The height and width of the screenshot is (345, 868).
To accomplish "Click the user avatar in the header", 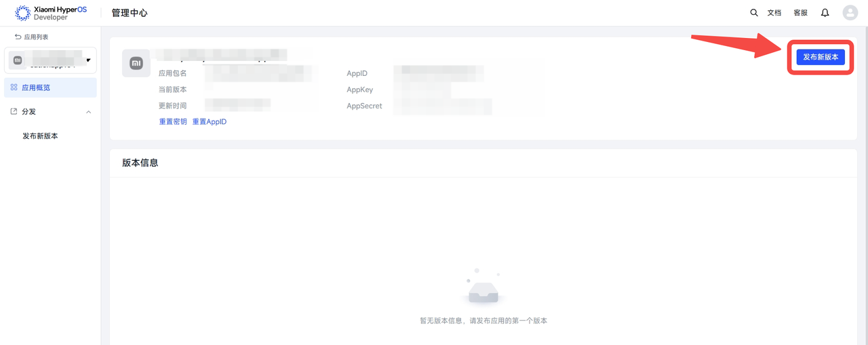I will pos(850,13).
